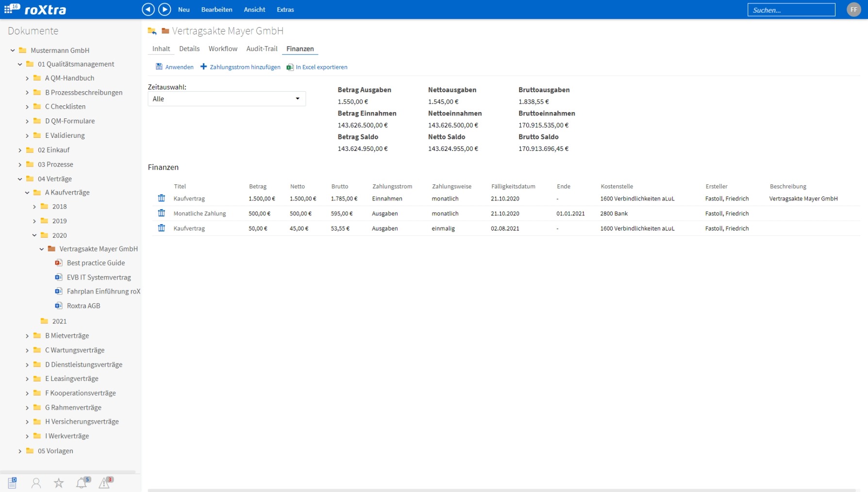Image resolution: width=868 pixels, height=492 pixels.
Task: Delete the 'Monatliche Zahlung' row via trash icon
Action: (161, 213)
